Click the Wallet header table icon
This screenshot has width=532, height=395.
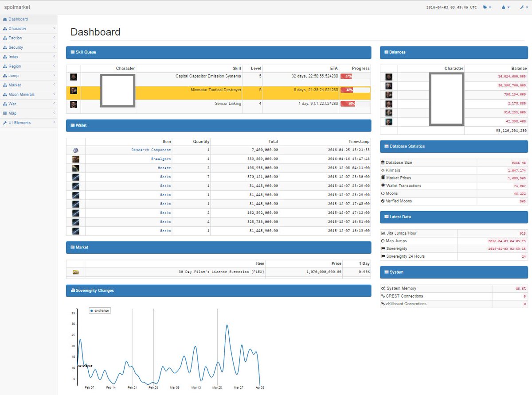click(x=73, y=125)
